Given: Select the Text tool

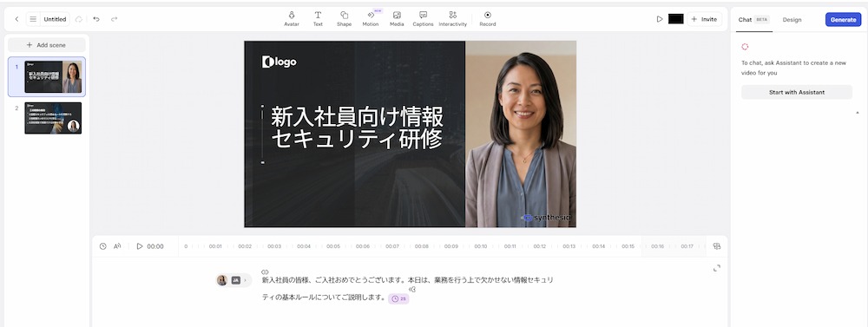Looking at the screenshot, I should [x=318, y=19].
